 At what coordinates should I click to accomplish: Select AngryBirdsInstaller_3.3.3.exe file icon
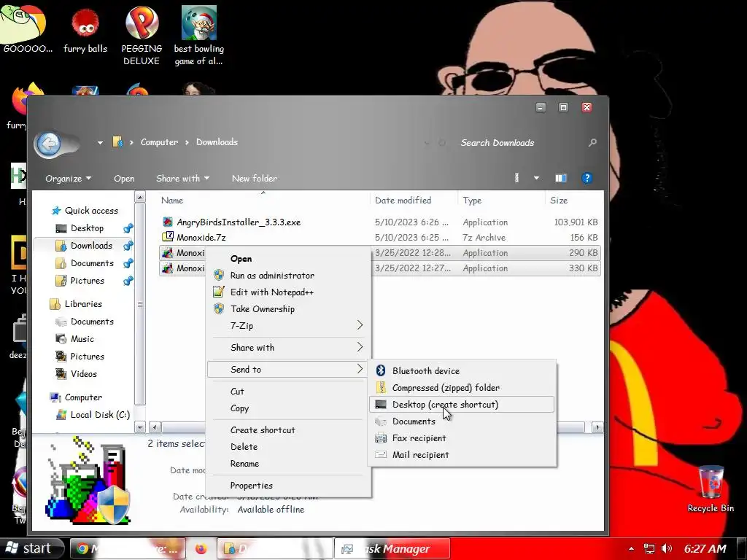point(168,222)
